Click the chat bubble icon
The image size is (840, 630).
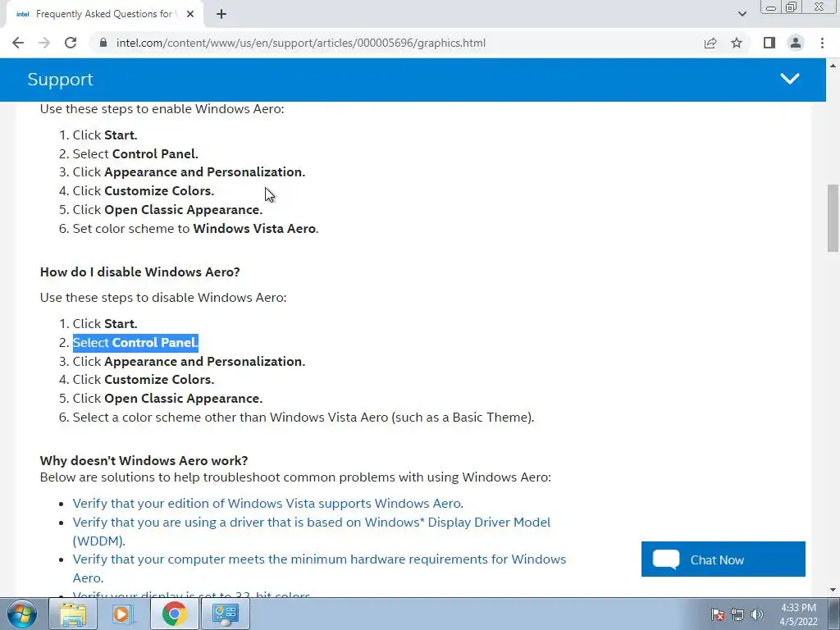point(666,559)
